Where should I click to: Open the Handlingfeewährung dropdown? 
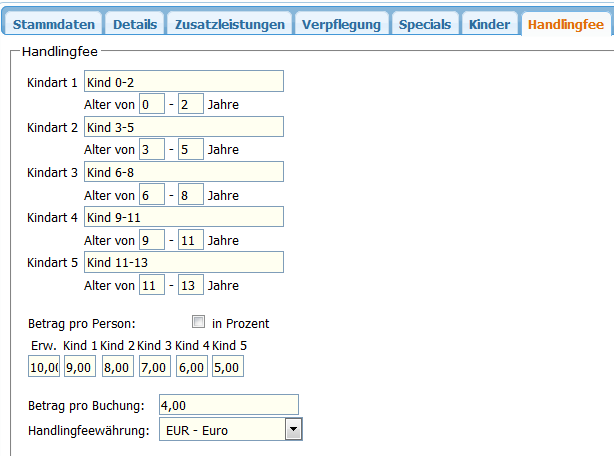[x=293, y=430]
